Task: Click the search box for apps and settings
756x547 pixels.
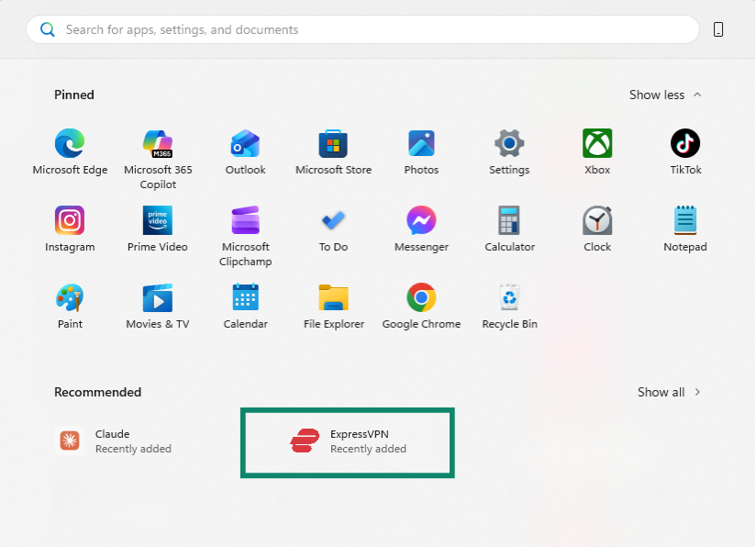Action: pos(362,29)
